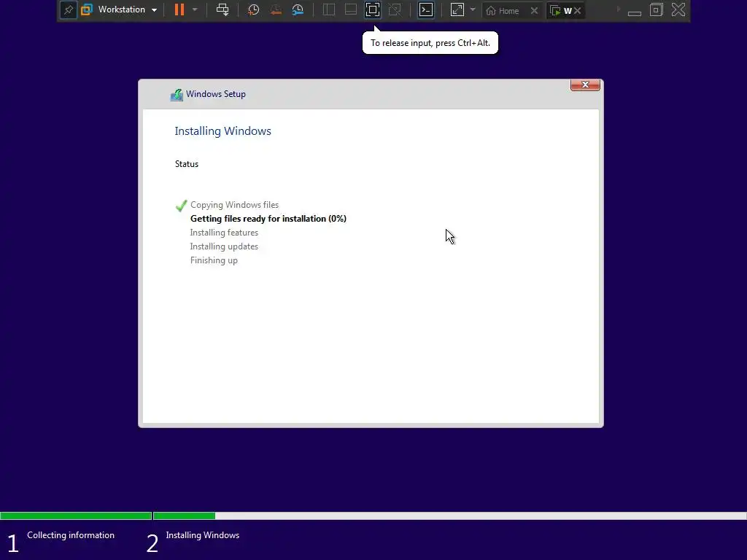Toggle the thumbnail bar view
747x560 pixels.
[351, 9]
